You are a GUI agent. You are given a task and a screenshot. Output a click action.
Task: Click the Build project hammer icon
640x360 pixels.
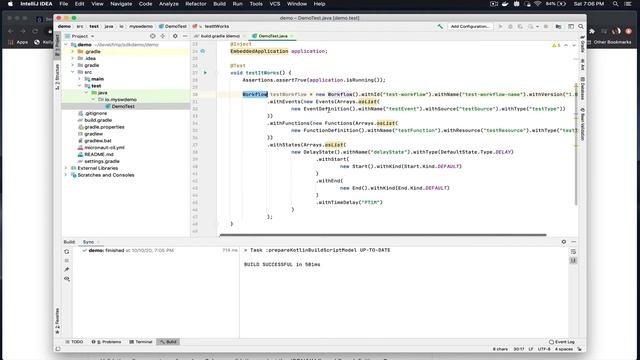(440, 27)
